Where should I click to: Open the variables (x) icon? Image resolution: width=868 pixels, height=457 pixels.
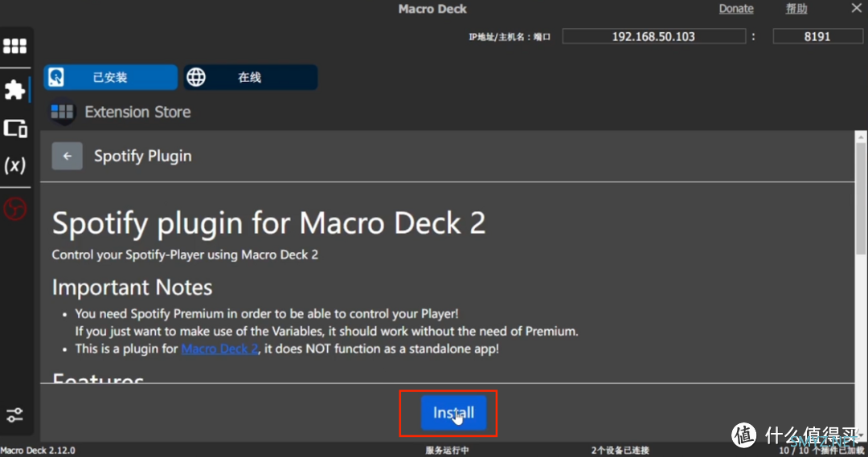click(15, 165)
